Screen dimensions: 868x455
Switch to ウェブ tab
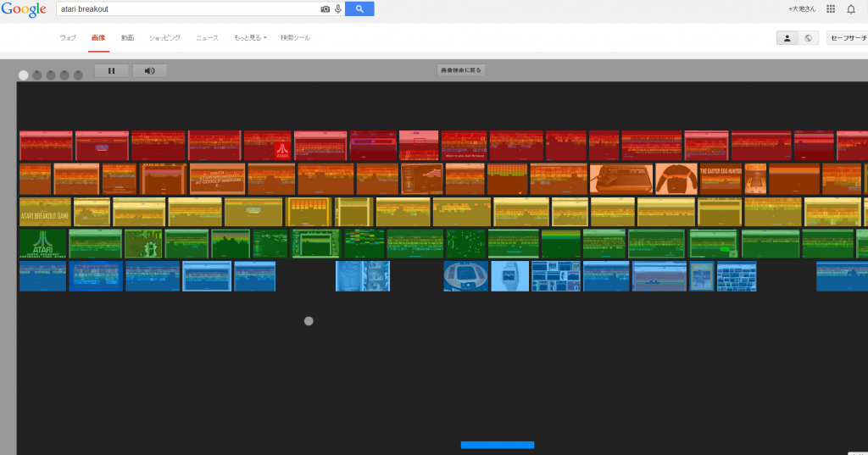point(68,37)
